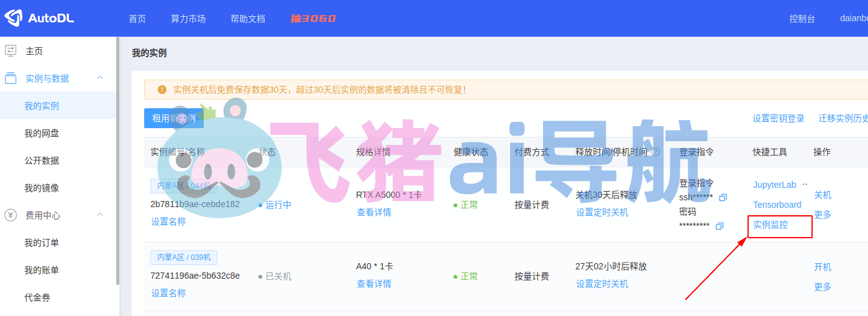This screenshot has width=868, height=316.
Task: Collapse the 费用中心 sidebar section
Action: 100,215
